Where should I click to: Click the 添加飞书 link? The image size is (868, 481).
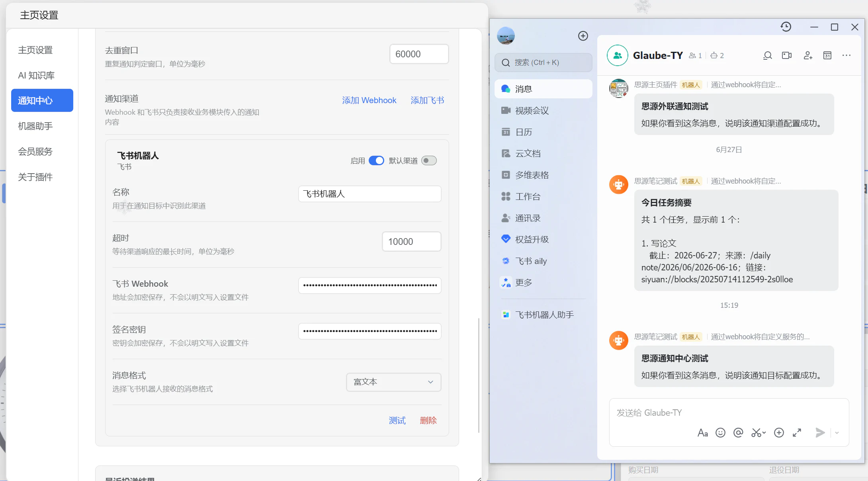point(427,100)
